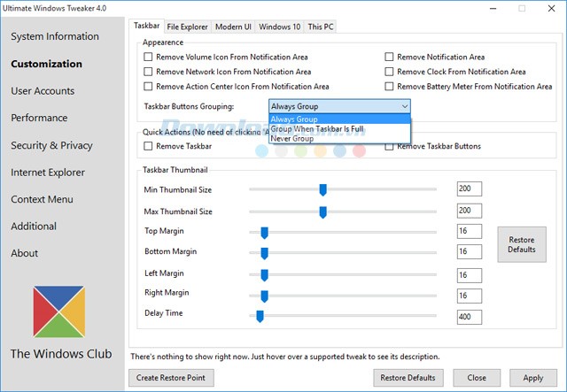
Task: Click Restore Defaults in Taskbar Thumbnail section
Action: pyautogui.click(x=522, y=245)
